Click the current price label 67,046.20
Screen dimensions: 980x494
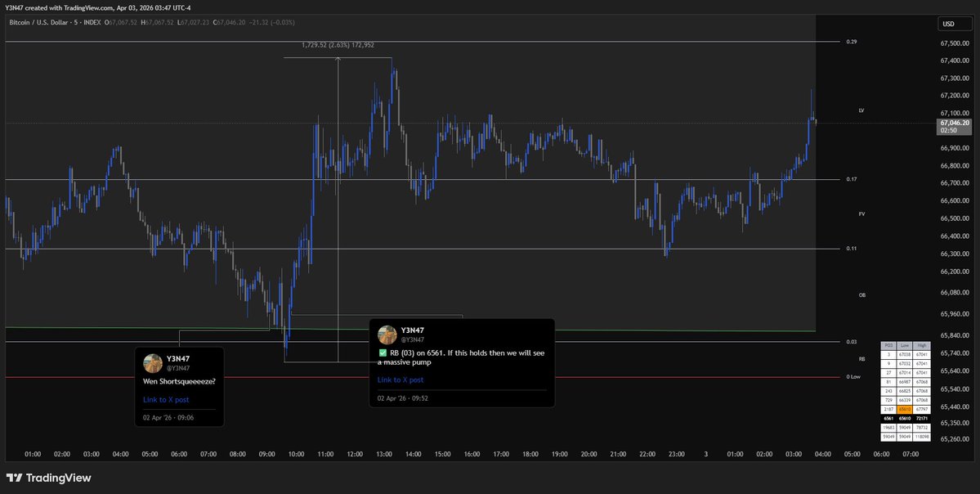pos(954,123)
